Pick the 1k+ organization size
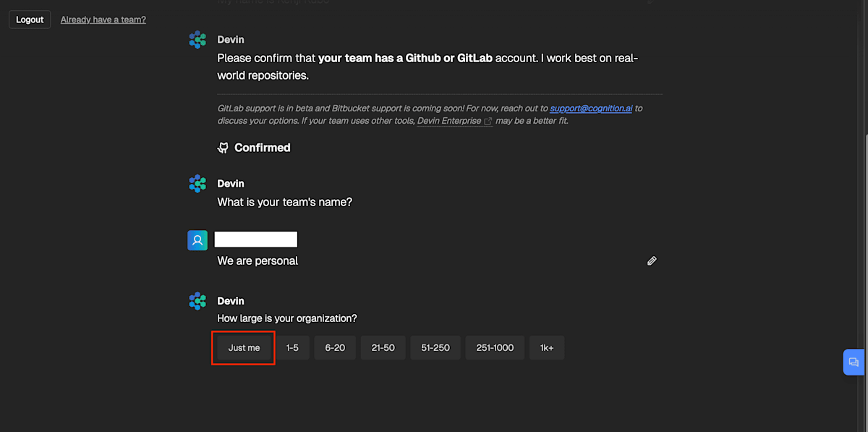The image size is (868, 432). (547, 348)
